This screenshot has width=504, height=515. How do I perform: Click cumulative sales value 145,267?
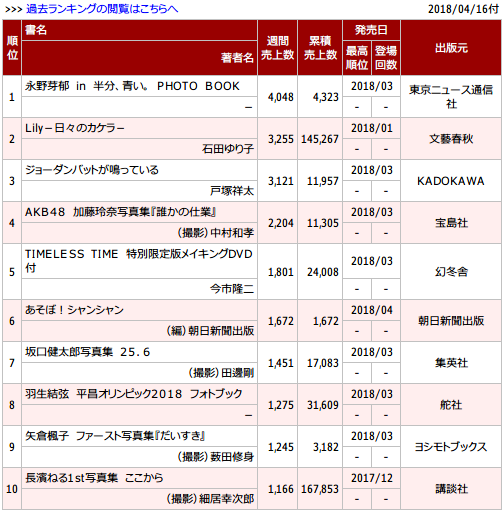tap(320, 139)
